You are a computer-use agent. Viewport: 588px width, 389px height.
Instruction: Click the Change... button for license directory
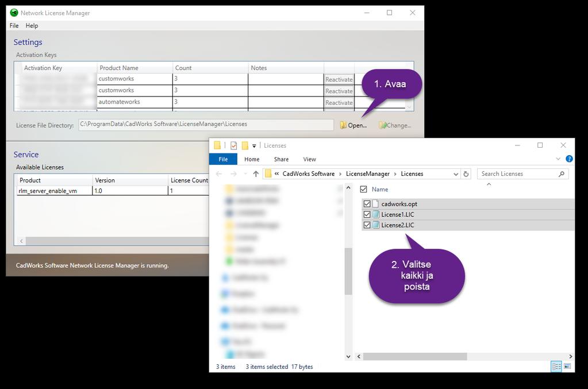395,125
